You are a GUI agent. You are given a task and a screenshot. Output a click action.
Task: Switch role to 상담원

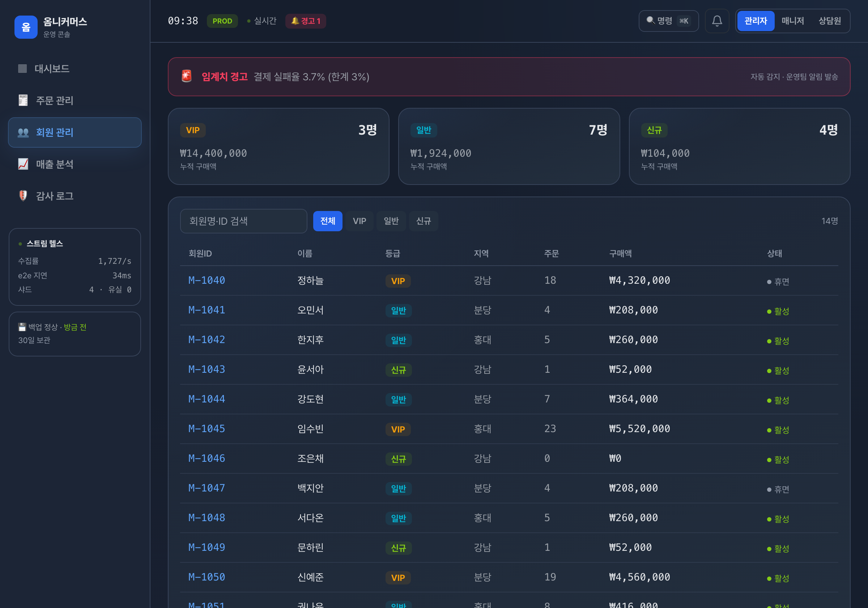click(x=829, y=21)
